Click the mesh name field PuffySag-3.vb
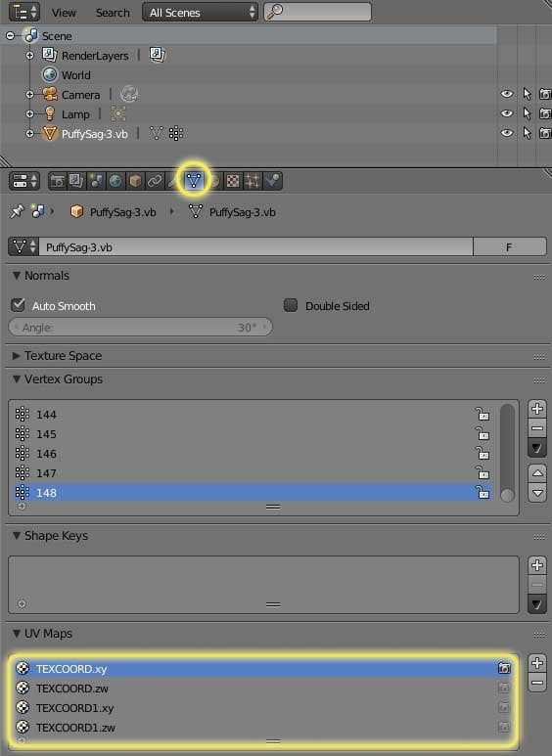Image resolution: width=552 pixels, height=756 pixels. tap(255, 246)
